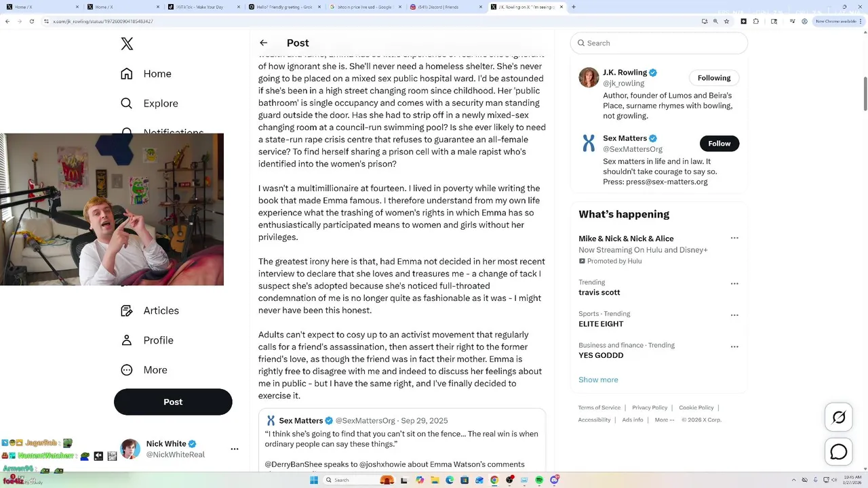This screenshot has height=488, width=868.
Task: Open the Show more trends link
Action: click(598, 380)
